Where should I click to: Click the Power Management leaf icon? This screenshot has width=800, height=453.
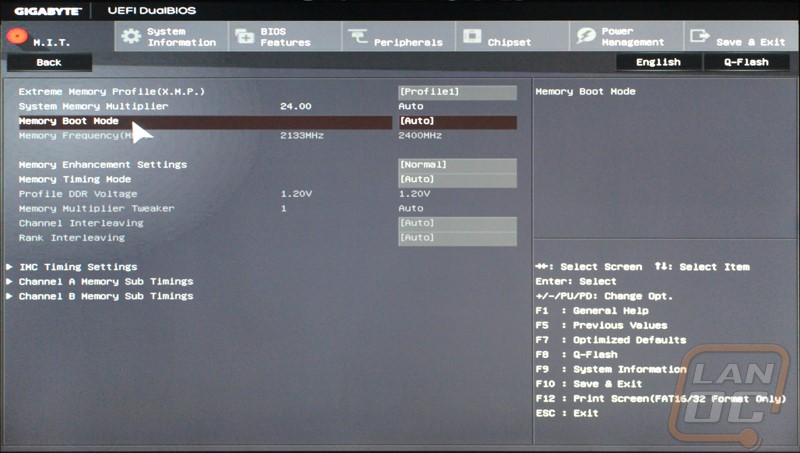click(586, 36)
